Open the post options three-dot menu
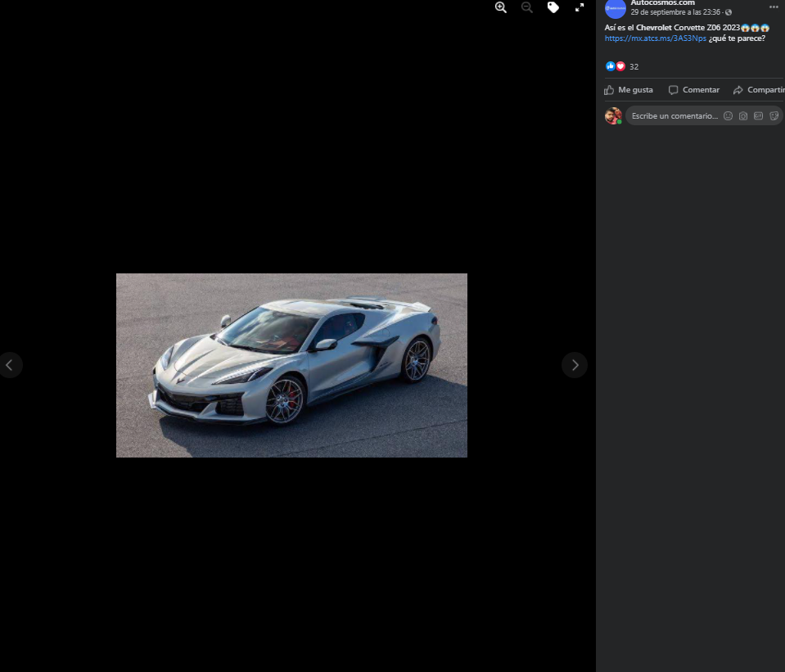This screenshot has width=785, height=672. tap(774, 7)
